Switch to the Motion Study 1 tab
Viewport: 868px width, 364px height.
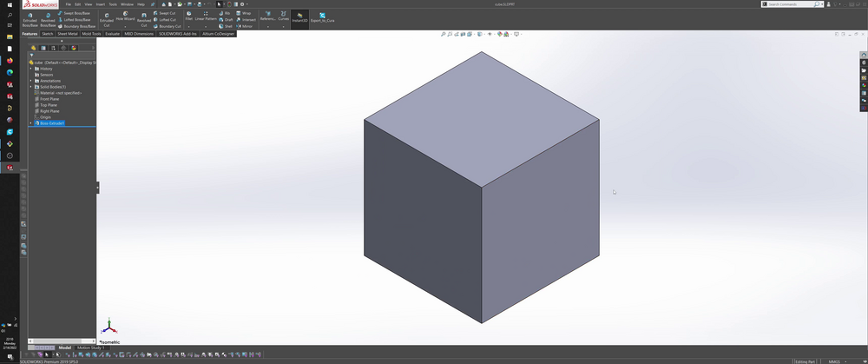90,348
